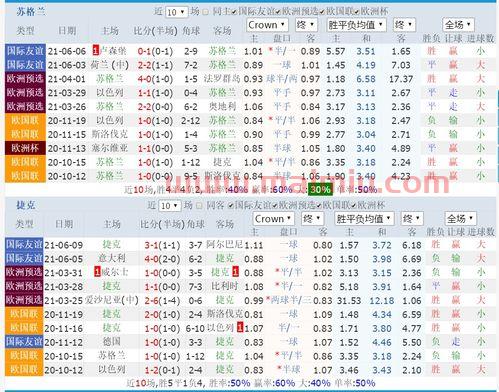Click draw odds 12.18 in 21-03-25 row
499x392 pixels.
coord(382,300)
